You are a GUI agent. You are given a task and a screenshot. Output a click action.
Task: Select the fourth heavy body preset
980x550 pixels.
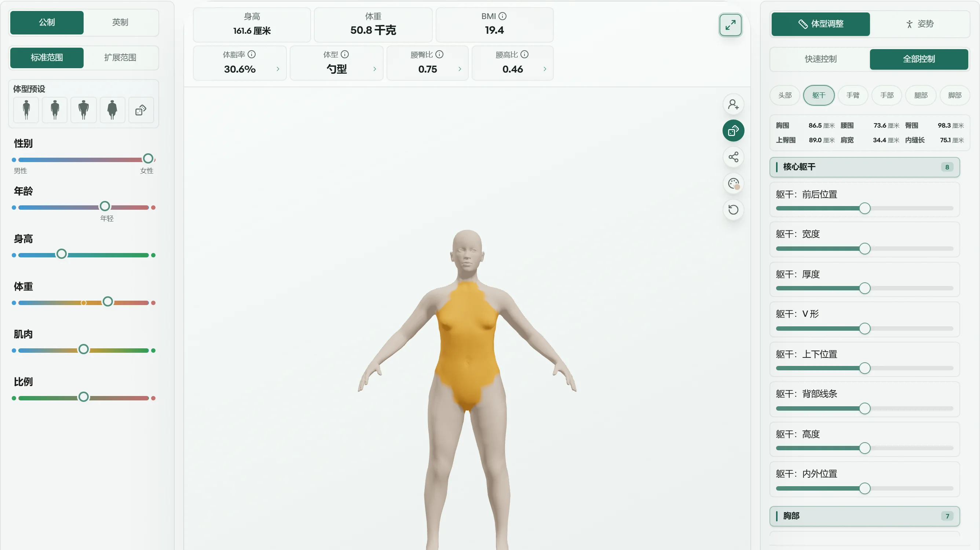[112, 110]
